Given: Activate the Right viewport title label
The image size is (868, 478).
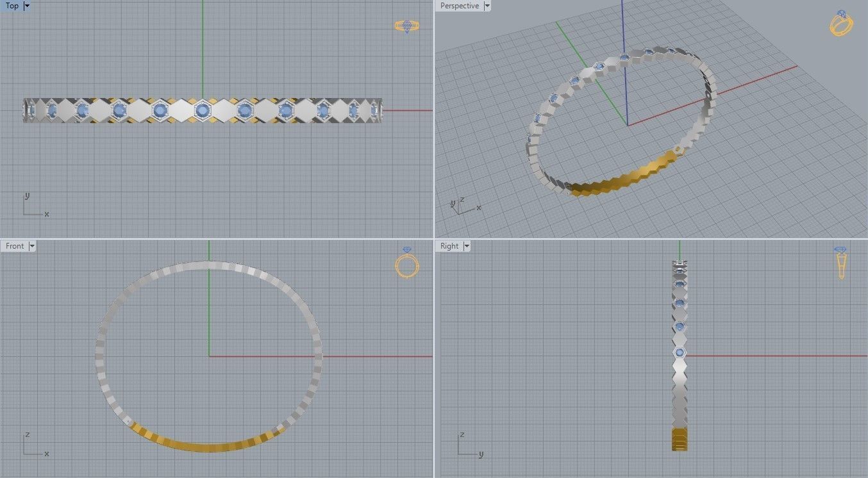Looking at the screenshot, I should (449, 246).
